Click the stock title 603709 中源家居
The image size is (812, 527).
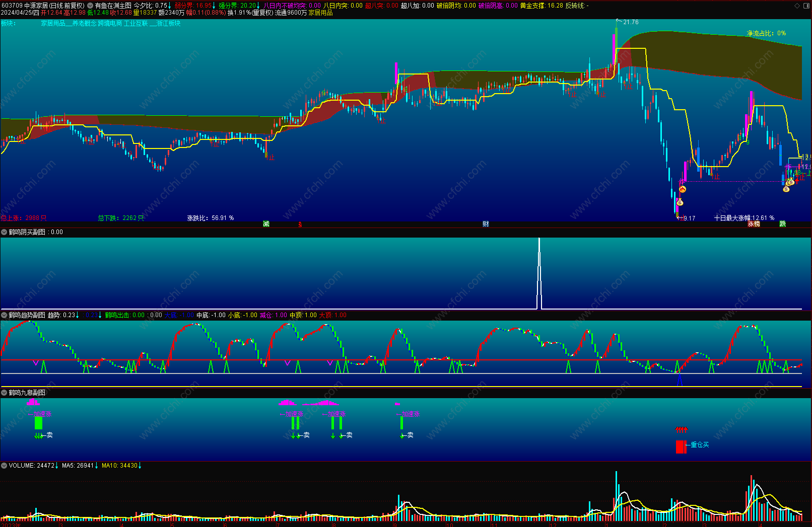[x=25, y=6]
